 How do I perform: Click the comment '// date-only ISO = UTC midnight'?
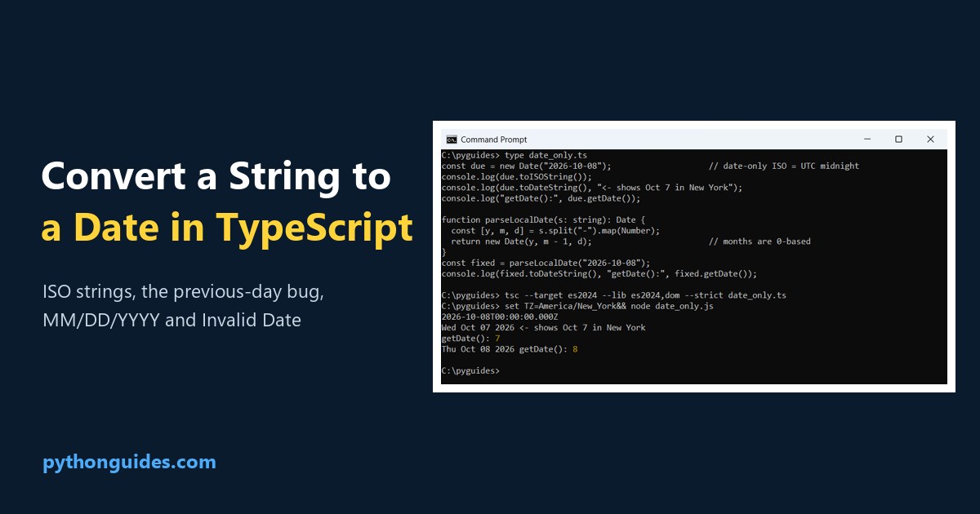pos(784,166)
